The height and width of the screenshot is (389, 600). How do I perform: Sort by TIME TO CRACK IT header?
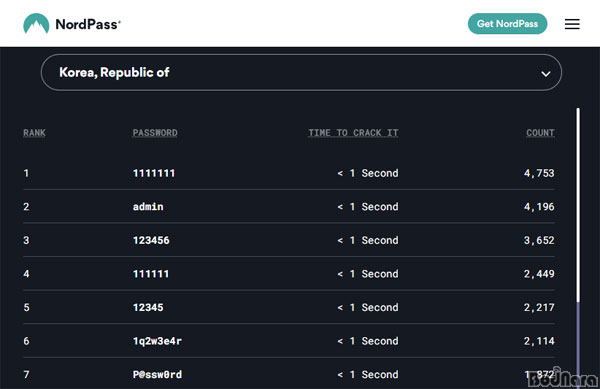click(353, 133)
